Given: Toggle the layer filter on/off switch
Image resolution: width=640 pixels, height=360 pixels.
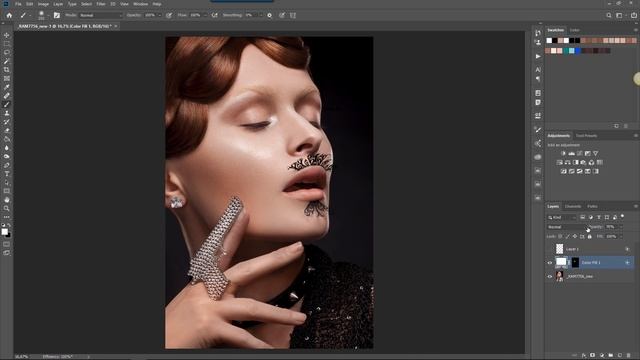Looking at the screenshot, I should (622, 216).
